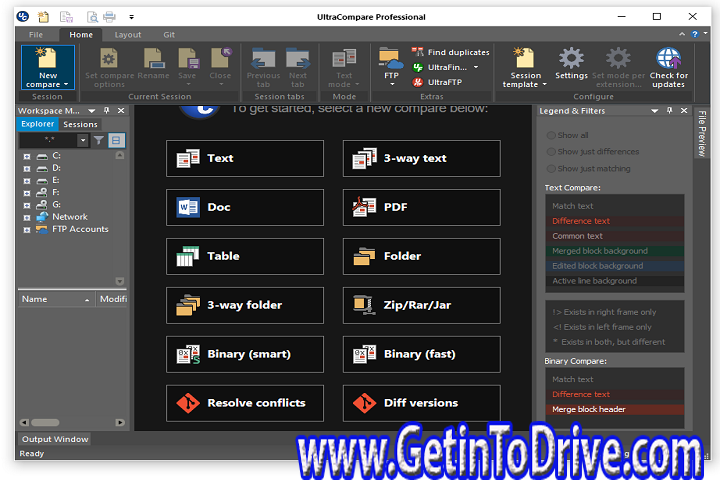Click the New compare icon in ribbon
This screenshot has height=480, width=720.
tap(46, 58)
